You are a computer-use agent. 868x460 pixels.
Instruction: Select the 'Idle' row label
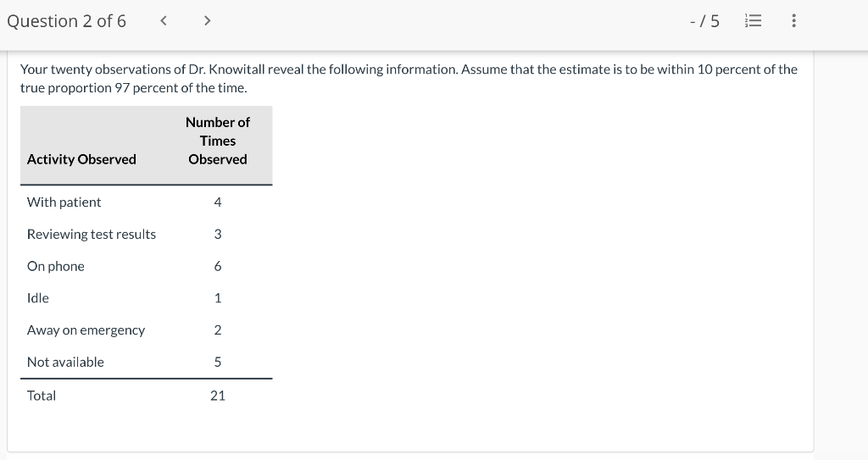point(38,298)
